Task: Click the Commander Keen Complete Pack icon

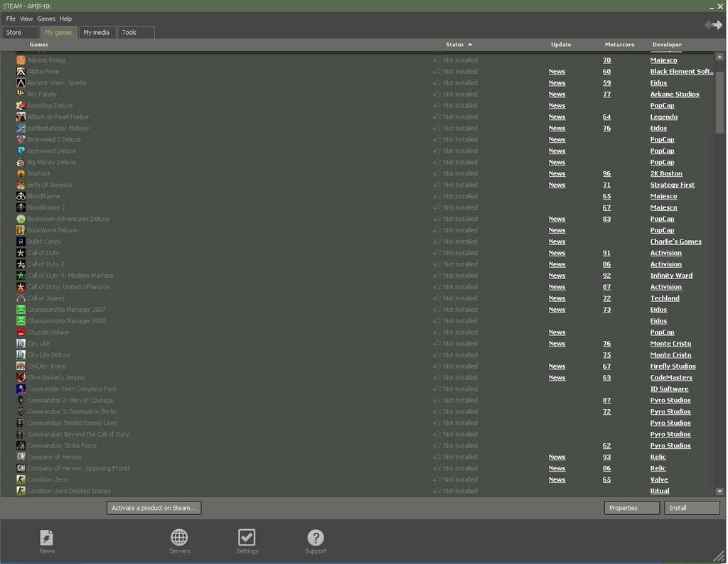Action: pos(21,389)
